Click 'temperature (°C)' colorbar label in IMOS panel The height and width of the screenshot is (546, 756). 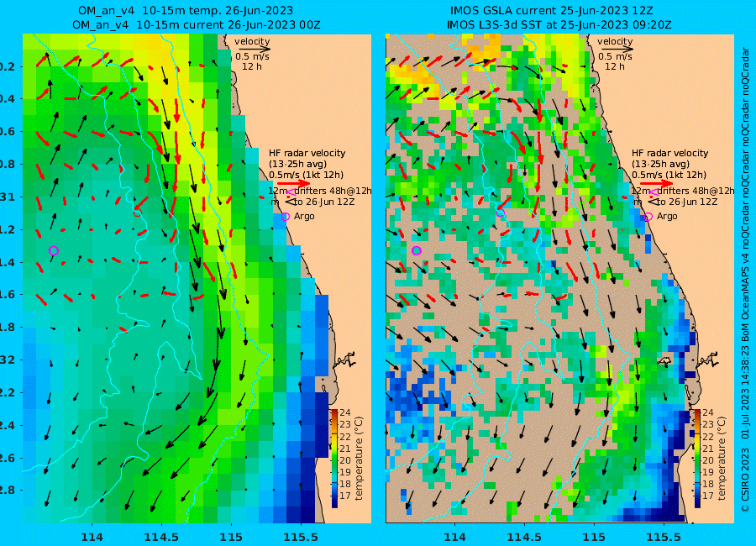[722, 459]
